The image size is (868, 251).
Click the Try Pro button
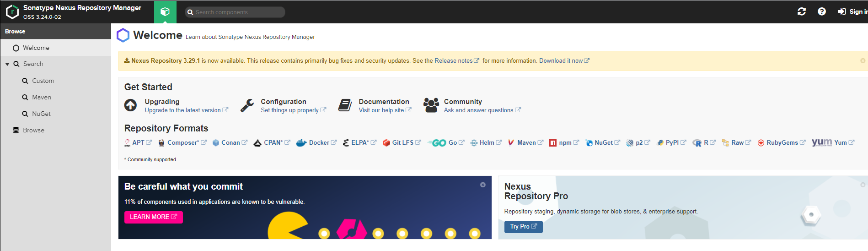pos(523,227)
